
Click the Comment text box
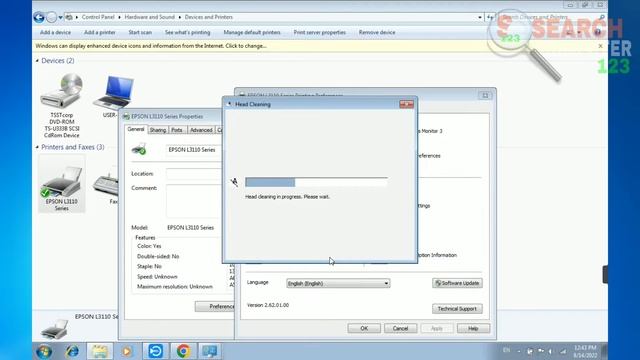coord(193,201)
